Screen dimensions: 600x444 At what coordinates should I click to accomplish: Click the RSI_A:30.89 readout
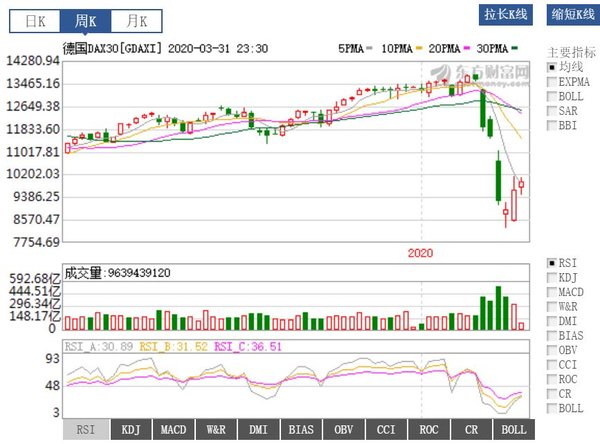[x=99, y=347]
